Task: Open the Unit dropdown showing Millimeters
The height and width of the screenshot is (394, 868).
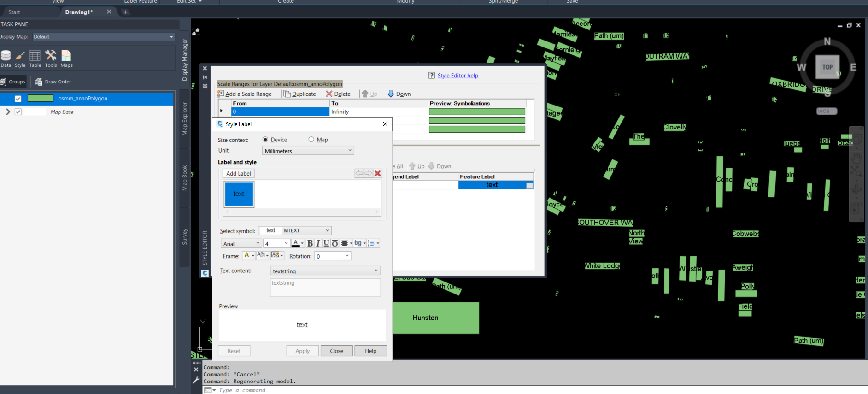Action: pos(308,151)
